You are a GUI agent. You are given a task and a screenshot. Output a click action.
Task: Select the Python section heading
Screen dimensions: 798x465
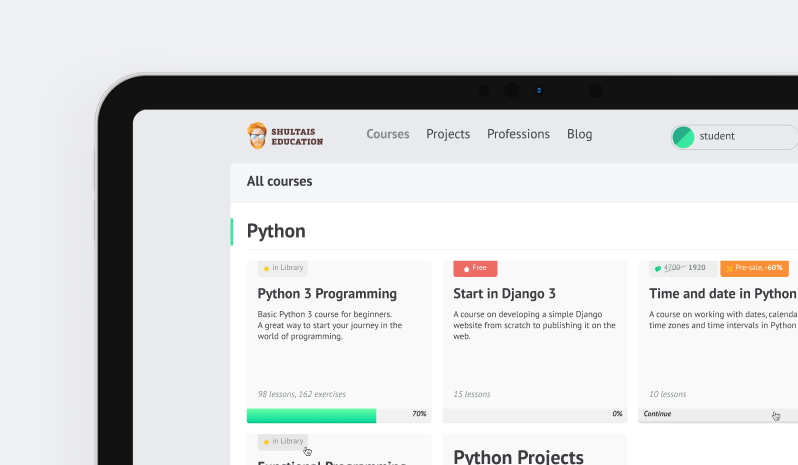click(x=276, y=231)
